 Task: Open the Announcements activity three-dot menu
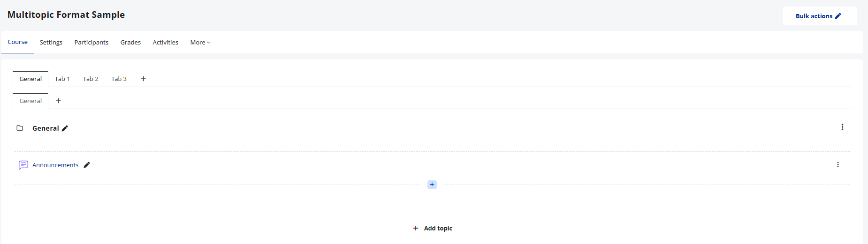tap(838, 164)
